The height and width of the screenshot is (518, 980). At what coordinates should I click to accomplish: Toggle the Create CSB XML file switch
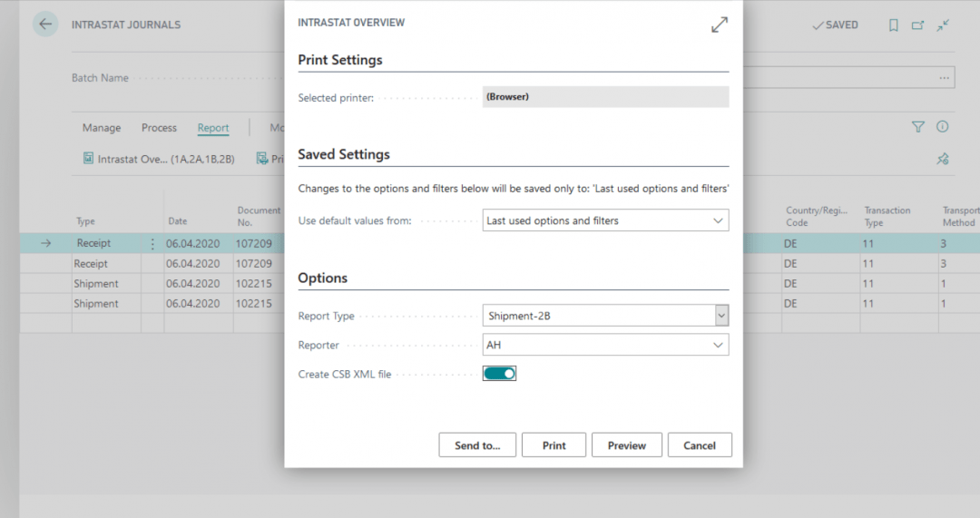pyautogui.click(x=499, y=374)
